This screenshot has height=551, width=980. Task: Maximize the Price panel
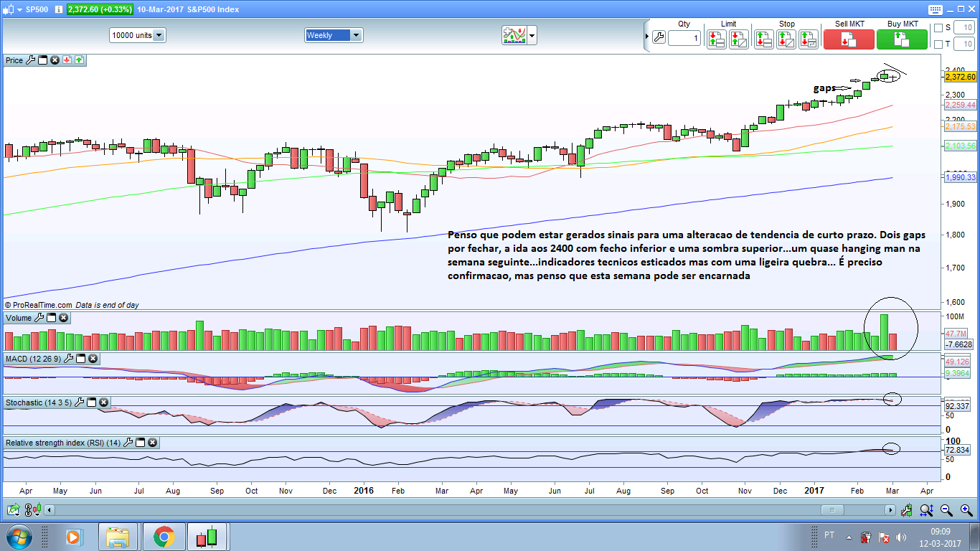coord(42,60)
